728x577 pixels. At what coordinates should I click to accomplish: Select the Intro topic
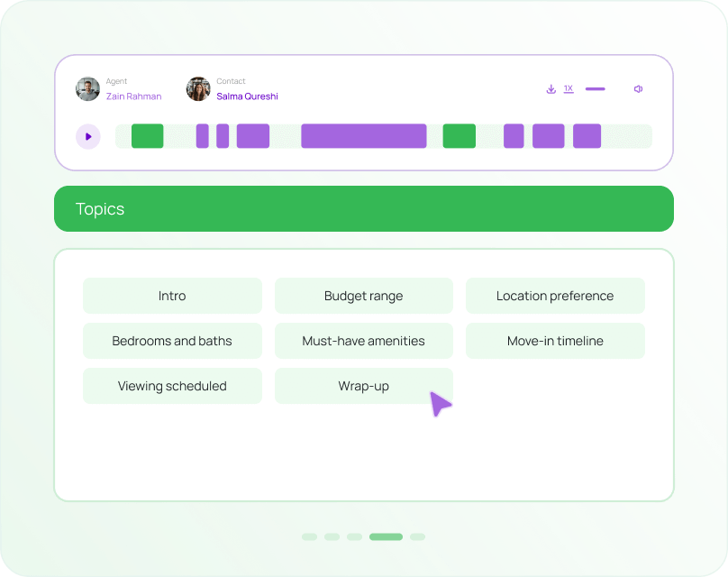(x=172, y=296)
